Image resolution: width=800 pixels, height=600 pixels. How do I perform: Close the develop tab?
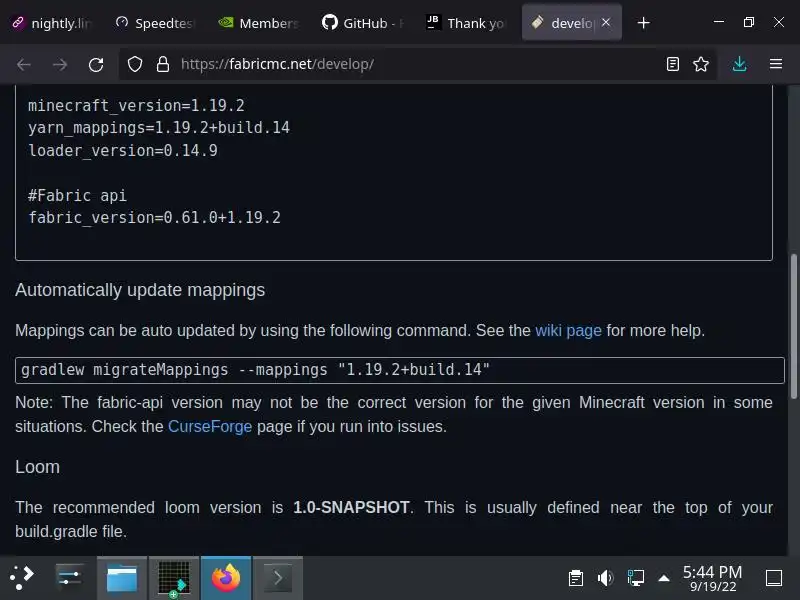tap(606, 22)
